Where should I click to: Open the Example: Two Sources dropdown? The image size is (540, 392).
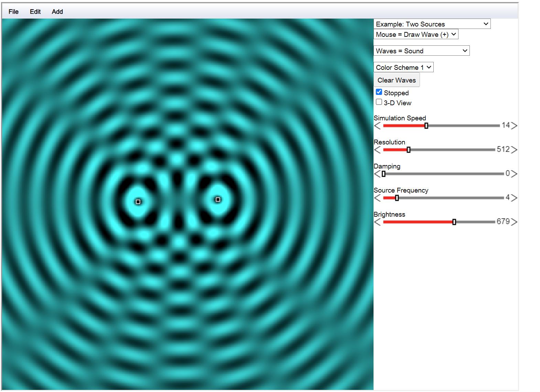tap(432, 24)
